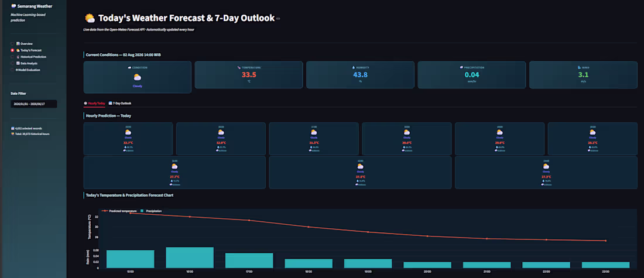Image resolution: width=644 pixels, height=278 pixels.
Task: Click the 0.04 precipitation value
Action: 472,75
